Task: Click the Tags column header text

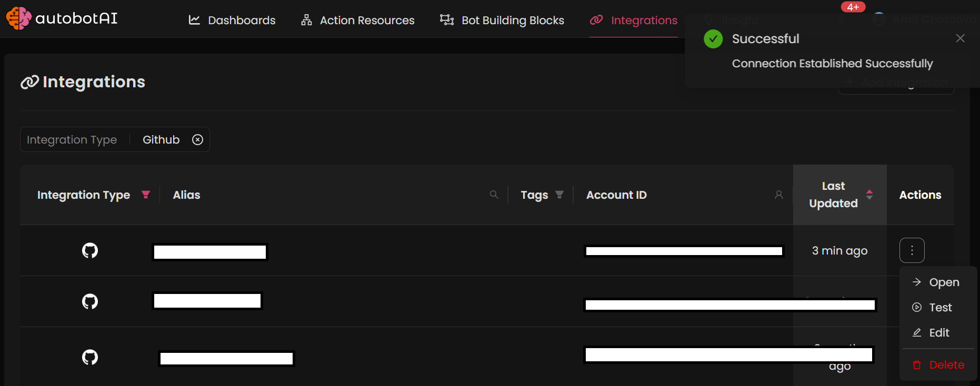Action: (x=534, y=195)
